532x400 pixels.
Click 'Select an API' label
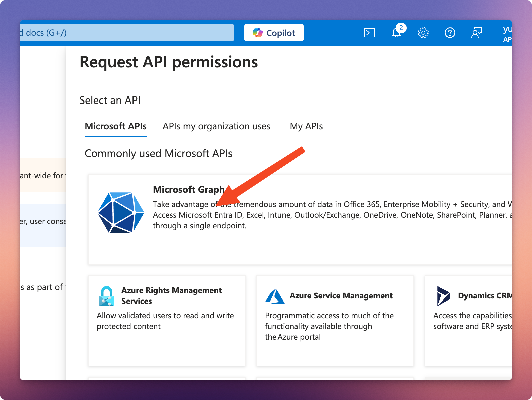tap(110, 100)
